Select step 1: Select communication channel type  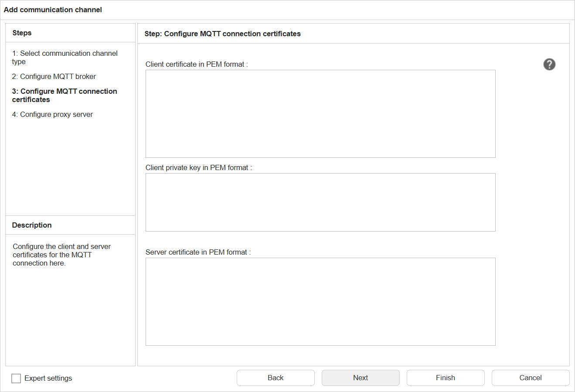click(x=65, y=57)
